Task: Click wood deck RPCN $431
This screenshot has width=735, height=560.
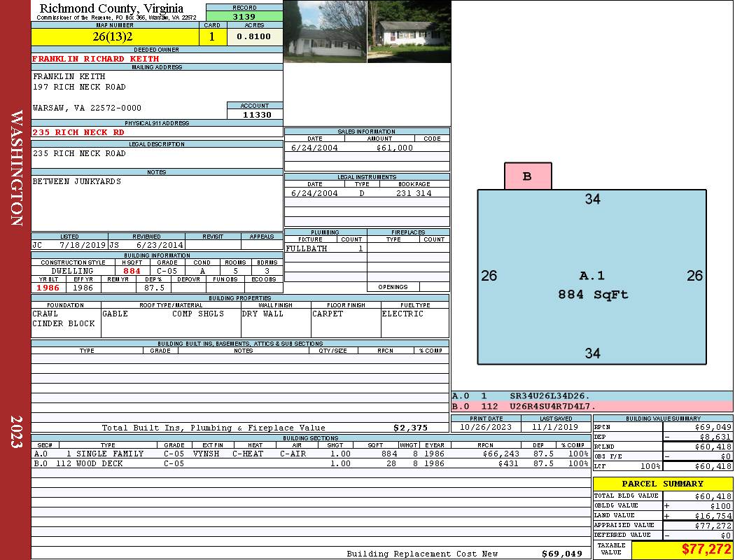Action: pos(508,463)
